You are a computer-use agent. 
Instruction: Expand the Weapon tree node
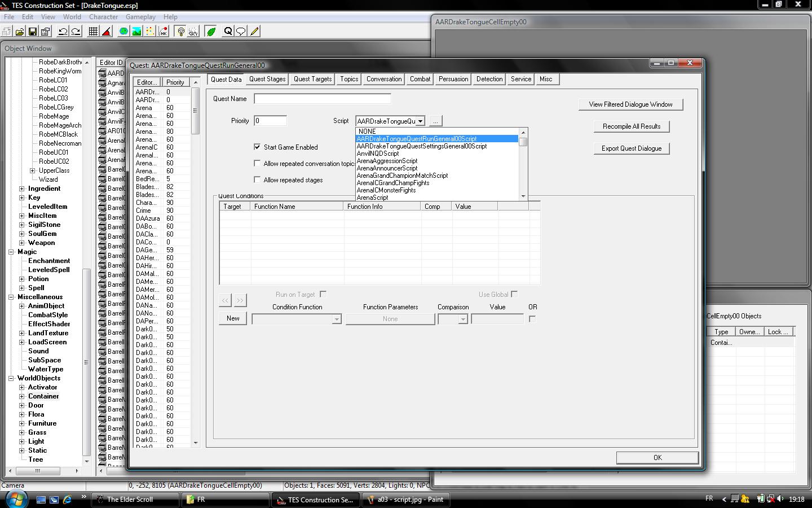click(22, 243)
